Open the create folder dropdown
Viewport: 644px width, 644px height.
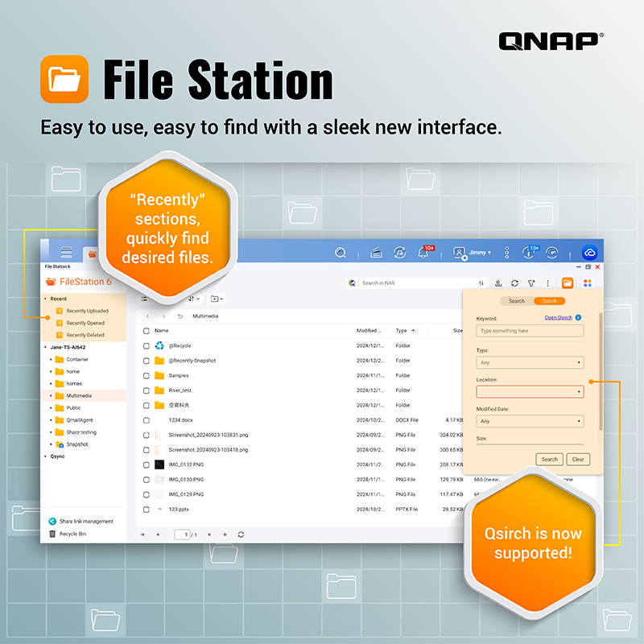coord(217,299)
